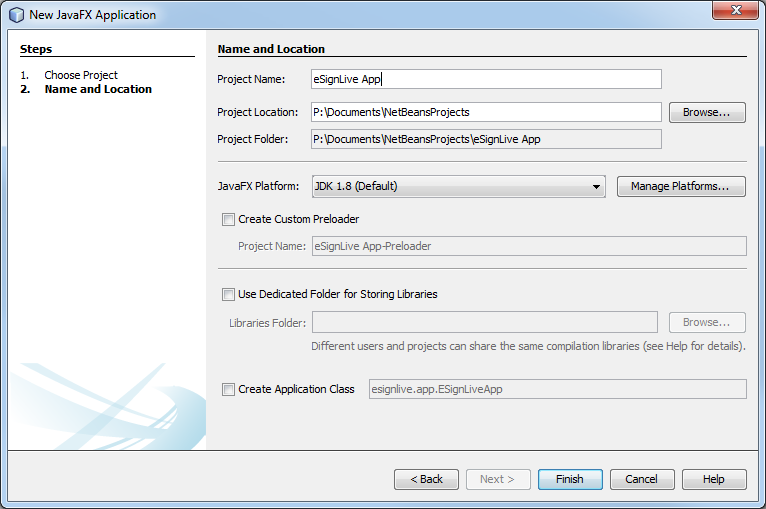Click the Finish button
766x509 pixels.
[x=570, y=479]
